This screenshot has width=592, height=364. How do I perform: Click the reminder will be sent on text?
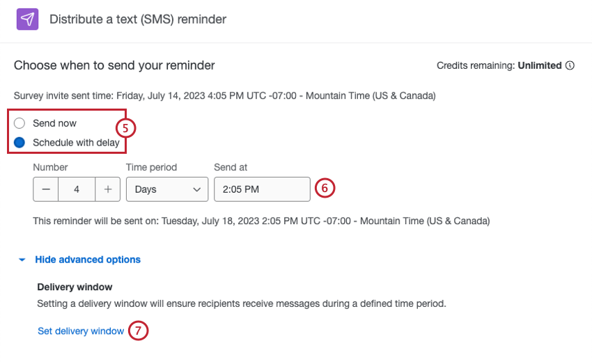click(261, 221)
